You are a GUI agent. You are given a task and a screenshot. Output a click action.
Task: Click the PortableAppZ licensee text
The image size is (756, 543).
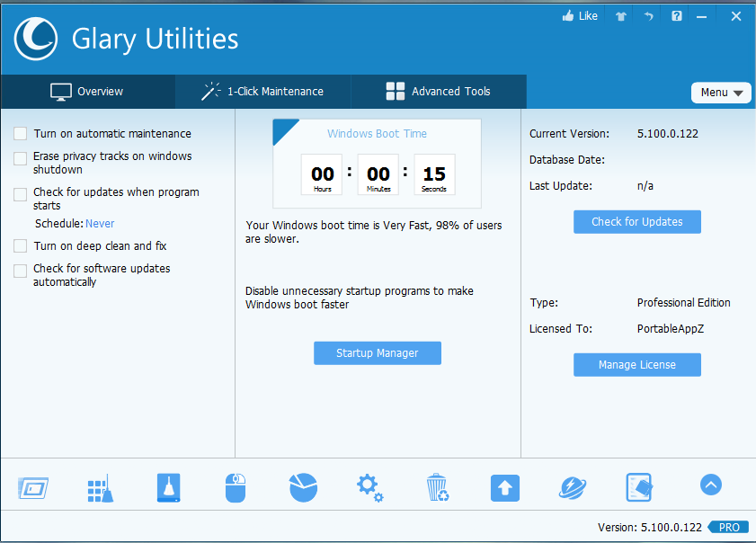(671, 328)
